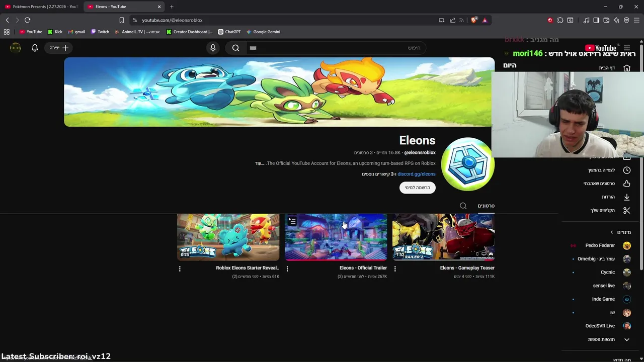Toggle the browser sidebar panel icon

(596, 20)
